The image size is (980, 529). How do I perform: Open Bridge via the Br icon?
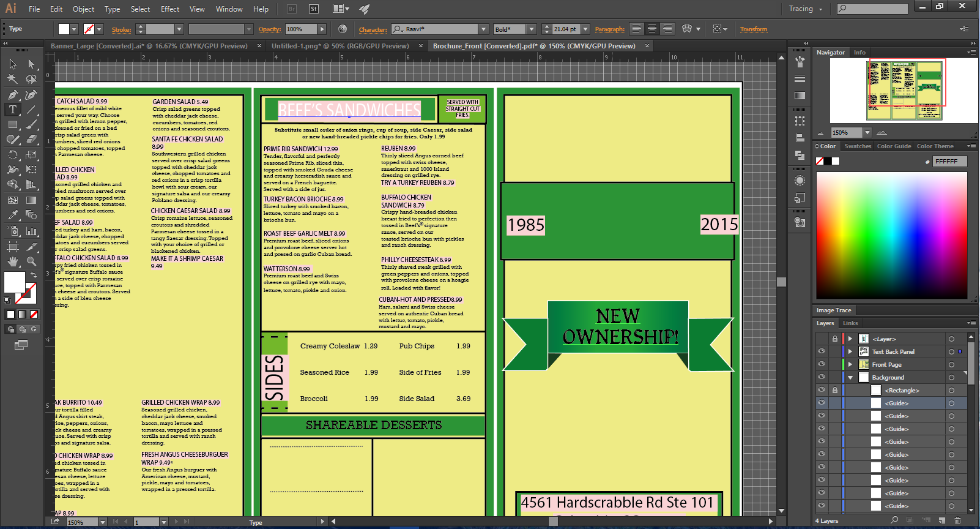point(292,9)
